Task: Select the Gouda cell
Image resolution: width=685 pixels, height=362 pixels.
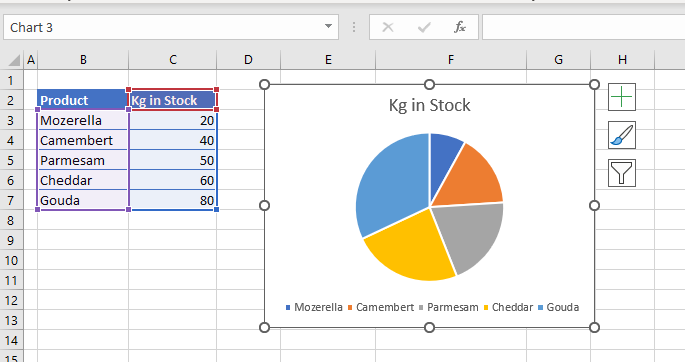Action: 83,200
